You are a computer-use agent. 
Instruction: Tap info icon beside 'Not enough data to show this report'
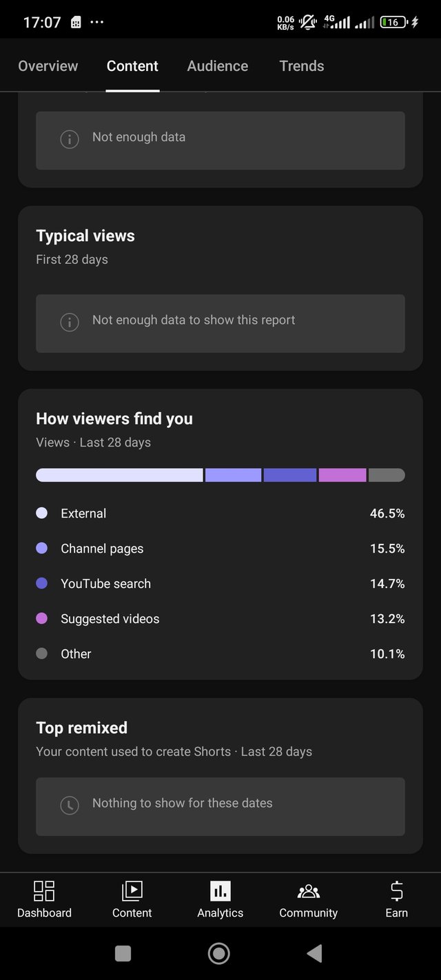pos(70,322)
